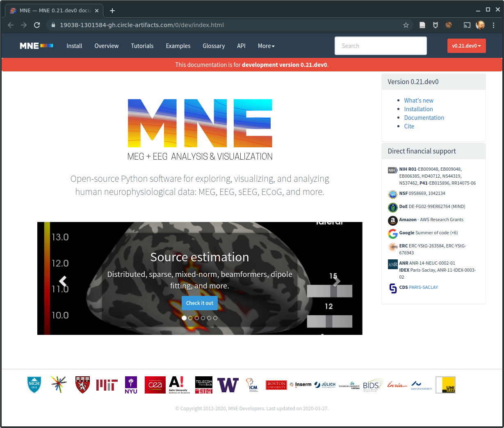
Task: Navigate to the Glossary section
Action: tap(214, 46)
